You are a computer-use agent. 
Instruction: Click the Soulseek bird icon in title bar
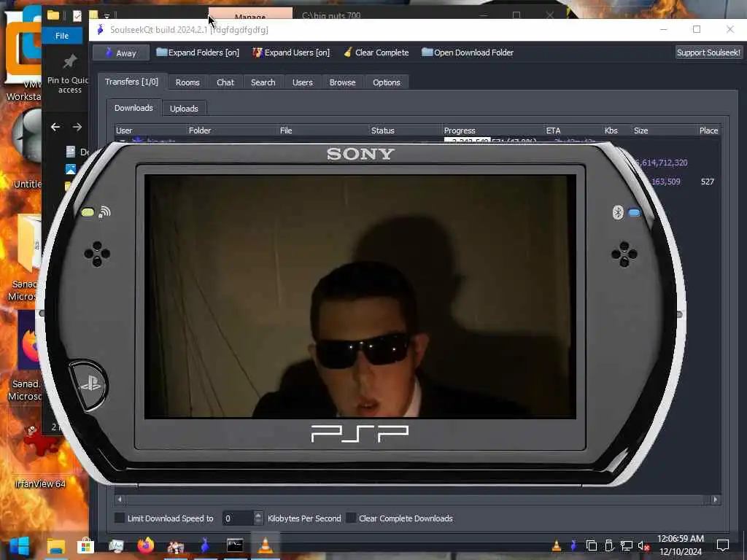100,30
